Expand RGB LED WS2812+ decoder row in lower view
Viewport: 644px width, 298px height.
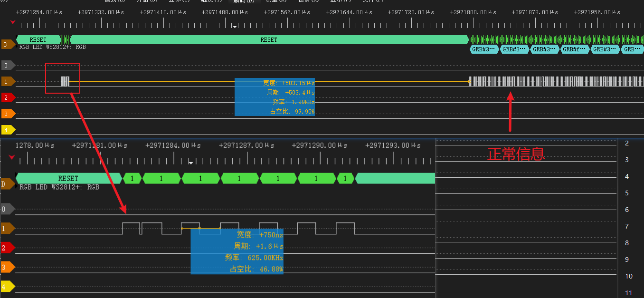point(18,187)
